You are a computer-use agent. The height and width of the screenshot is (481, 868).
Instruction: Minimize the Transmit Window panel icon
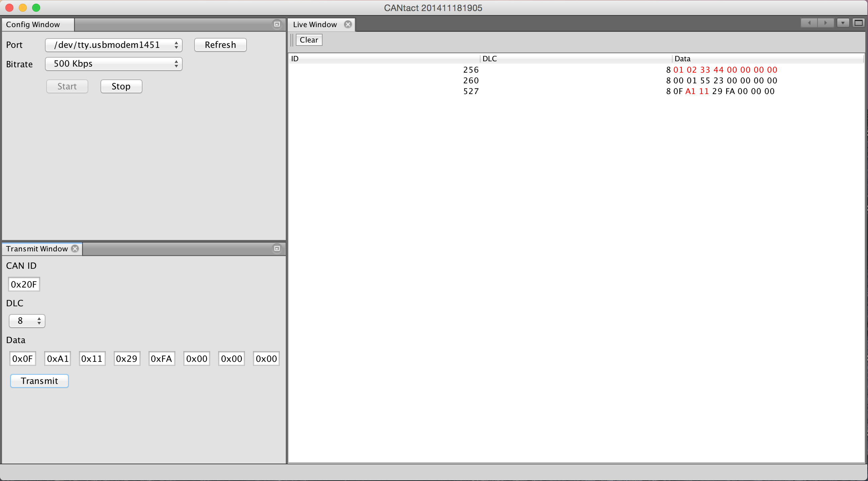tap(277, 248)
